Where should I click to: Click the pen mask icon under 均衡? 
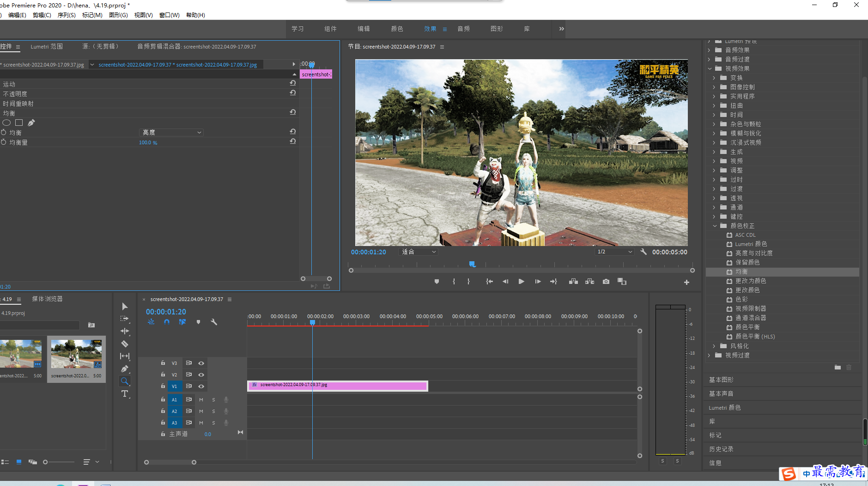point(31,123)
